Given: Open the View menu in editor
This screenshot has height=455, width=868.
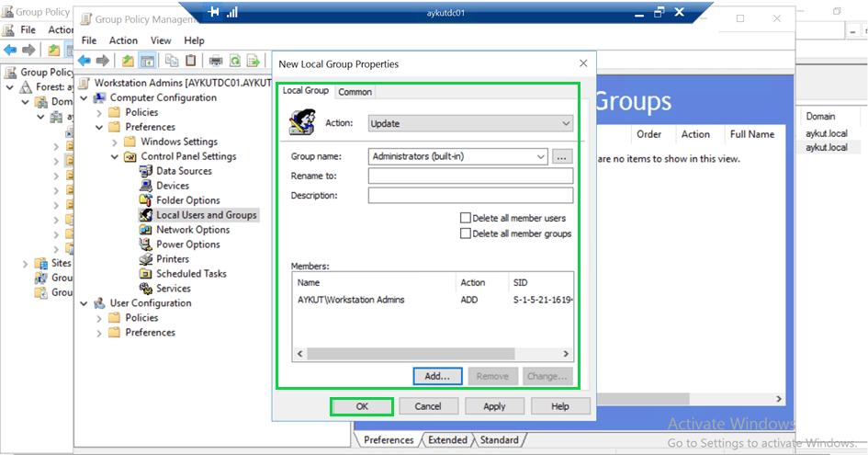Looking at the screenshot, I should [x=161, y=40].
